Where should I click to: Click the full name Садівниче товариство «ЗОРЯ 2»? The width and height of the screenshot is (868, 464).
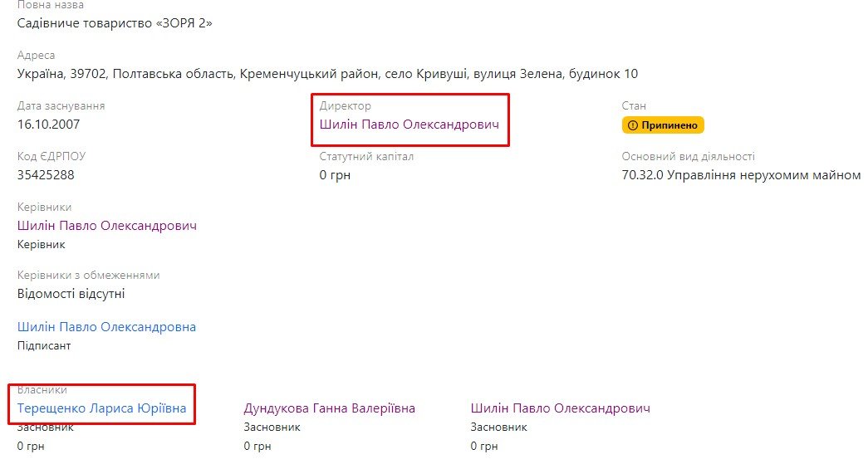coord(115,23)
